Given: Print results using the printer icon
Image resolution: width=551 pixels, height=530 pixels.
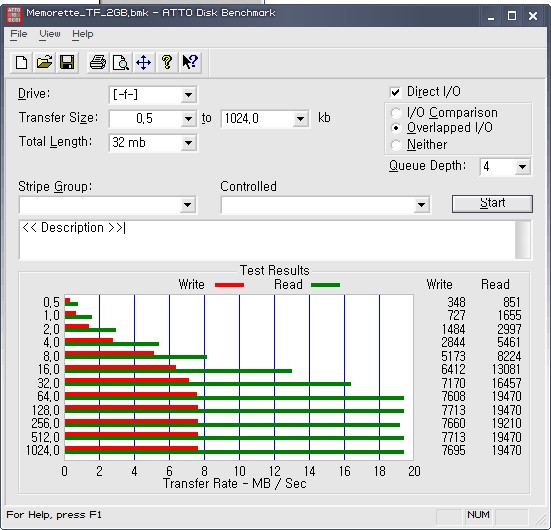Looking at the screenshot, I should pyautogui.click(x=98, y=63).
